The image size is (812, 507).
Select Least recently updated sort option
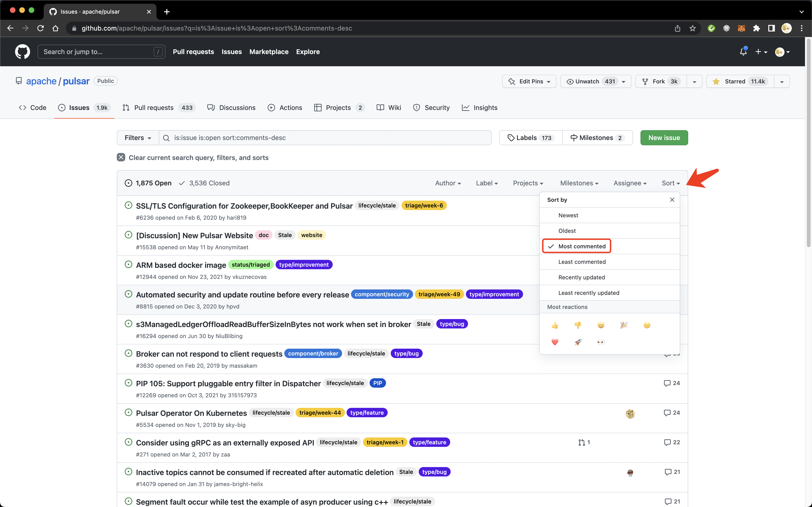tap(609, 293)
